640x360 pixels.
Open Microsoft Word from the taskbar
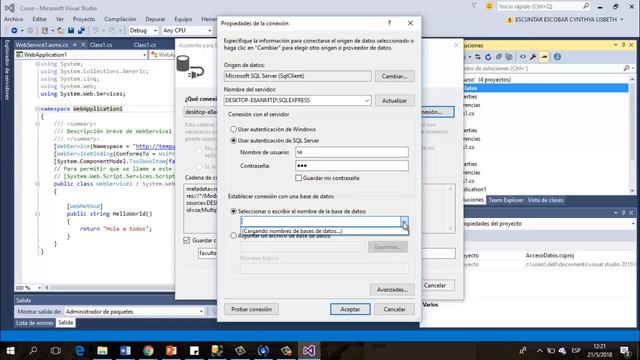click(125, 351)
